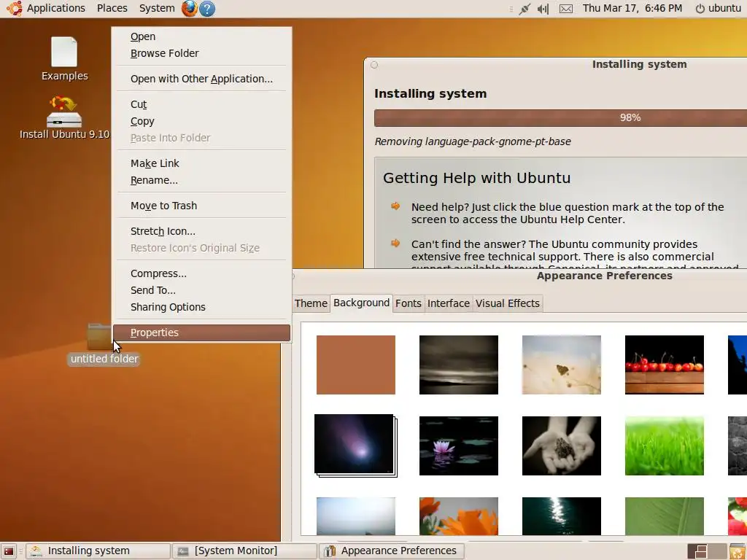
Task: Open the System menu
Action: pyautogui.click(x=157, y=8)
